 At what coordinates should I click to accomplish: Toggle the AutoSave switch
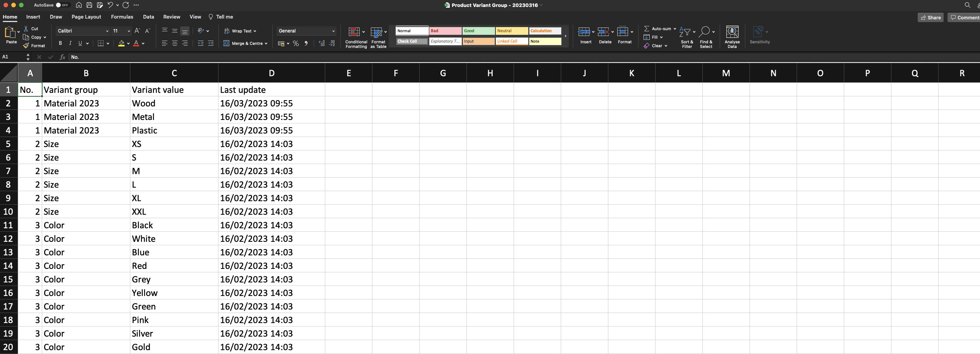click(62, 5)
